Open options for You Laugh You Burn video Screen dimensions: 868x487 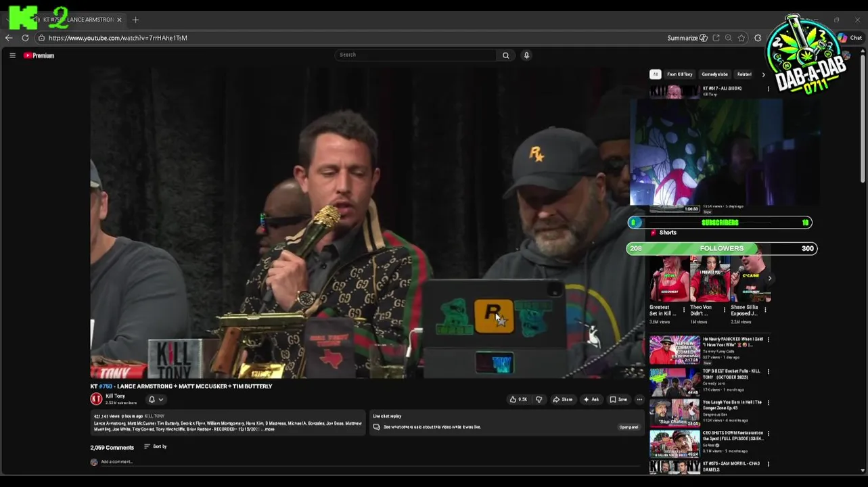768,403
